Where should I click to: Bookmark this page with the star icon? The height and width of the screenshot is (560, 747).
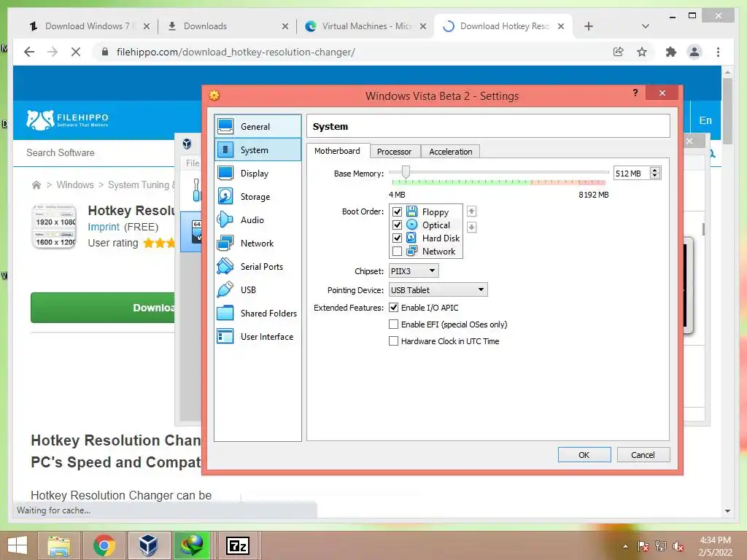(x=642, y=52)
